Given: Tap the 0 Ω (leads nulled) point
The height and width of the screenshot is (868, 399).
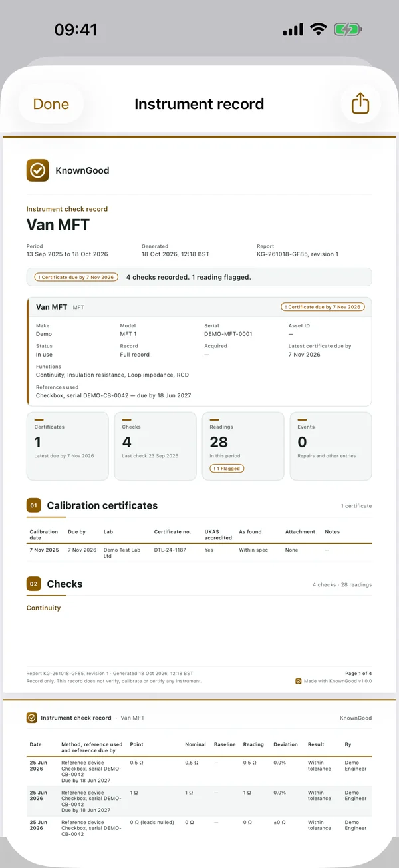Looking at the screenshot, I should [152, 822].
